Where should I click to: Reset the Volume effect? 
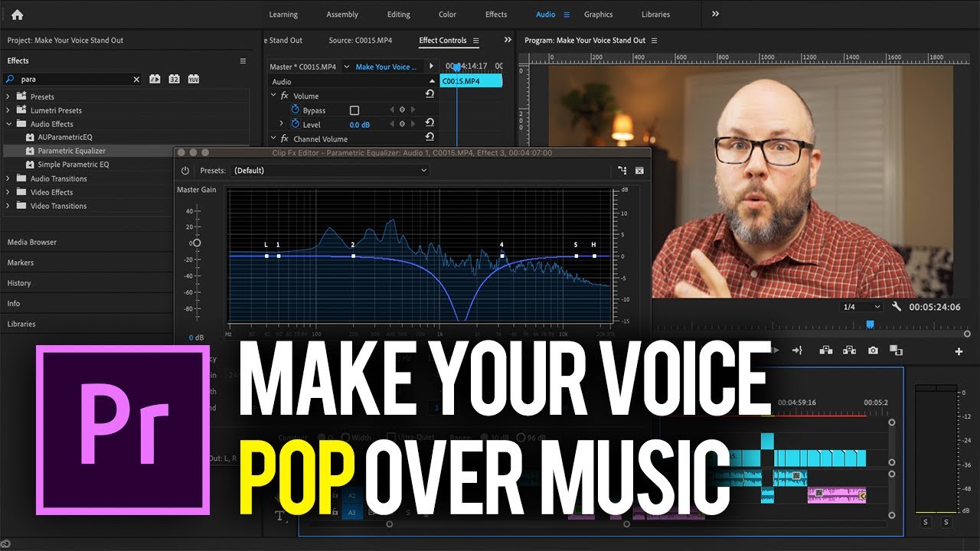pyautogui.click(x=430, y=95)
